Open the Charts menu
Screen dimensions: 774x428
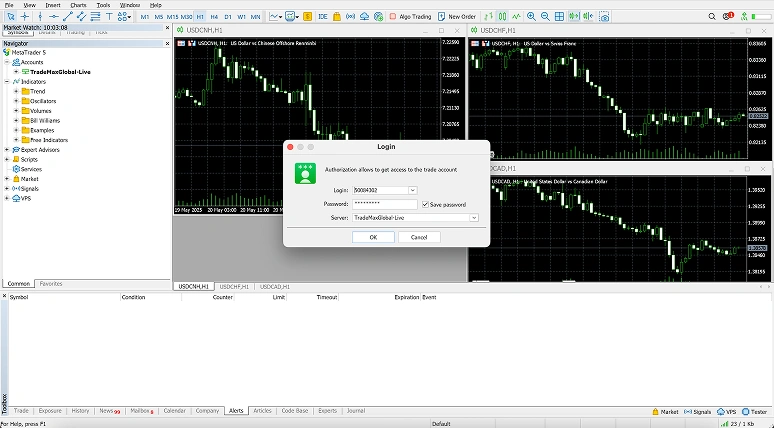(78, 5)
